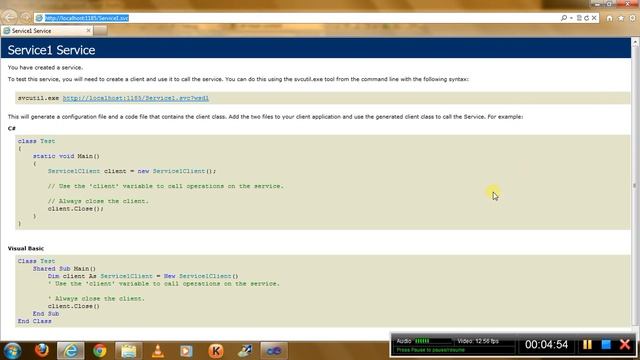Open the Tools gear menu
This screenshot has height=360, width=640.
point(633,18)
